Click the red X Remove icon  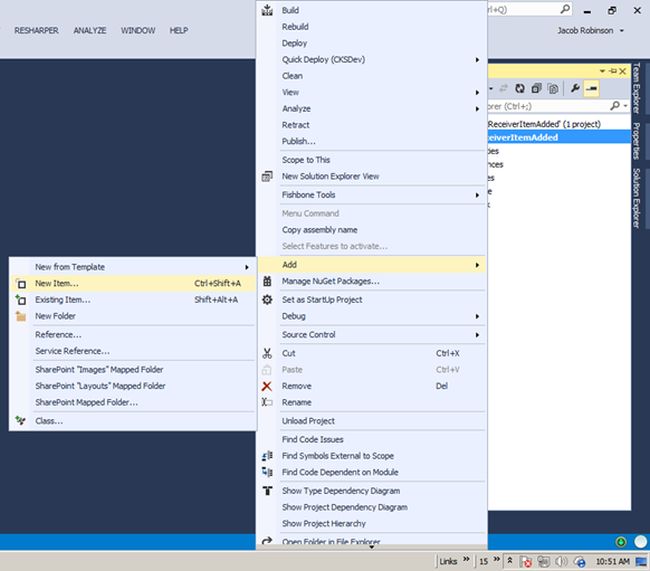[x=267, y=386]
